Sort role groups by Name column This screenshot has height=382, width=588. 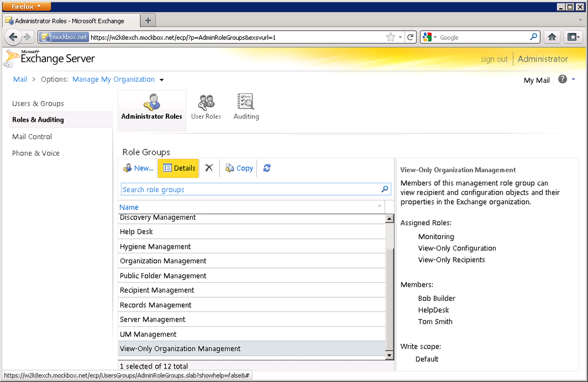click(x=129, y=207)
